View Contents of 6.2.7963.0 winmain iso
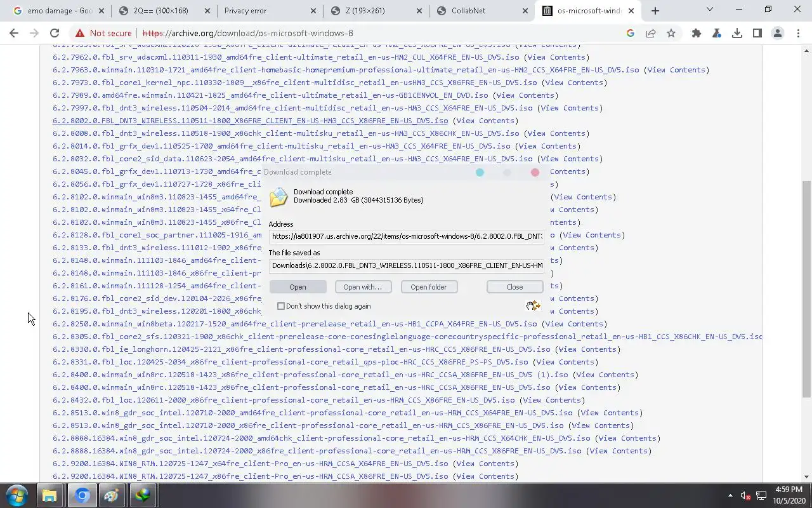The height and width of the screenshot is (508, 812). tap(676, 70)
